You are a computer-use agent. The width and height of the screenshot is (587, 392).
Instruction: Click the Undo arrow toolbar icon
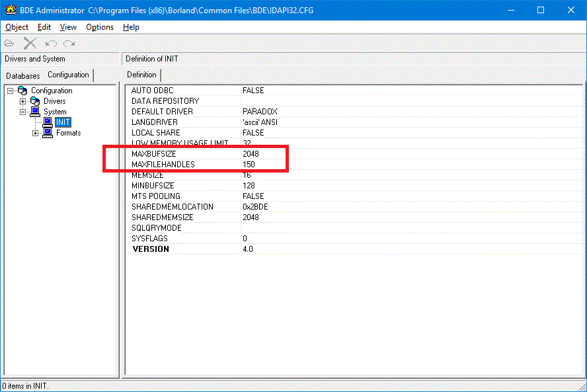coord(51,44)
